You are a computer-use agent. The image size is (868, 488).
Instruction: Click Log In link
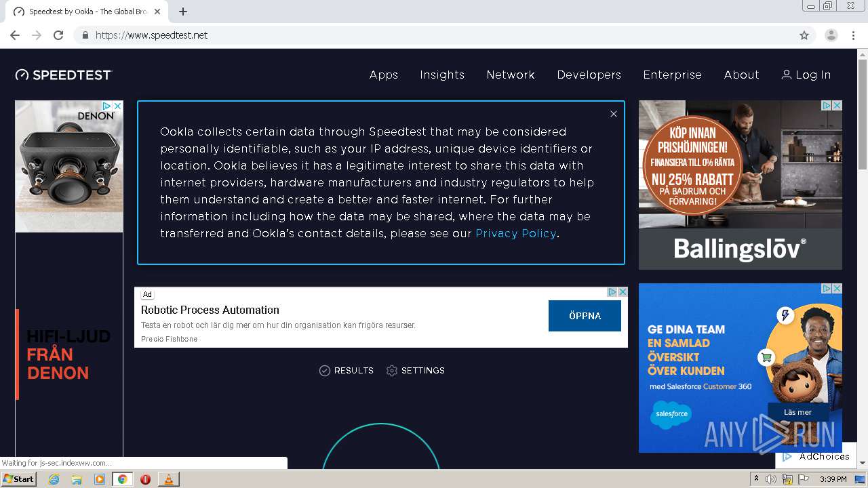(x=806, y=75)
